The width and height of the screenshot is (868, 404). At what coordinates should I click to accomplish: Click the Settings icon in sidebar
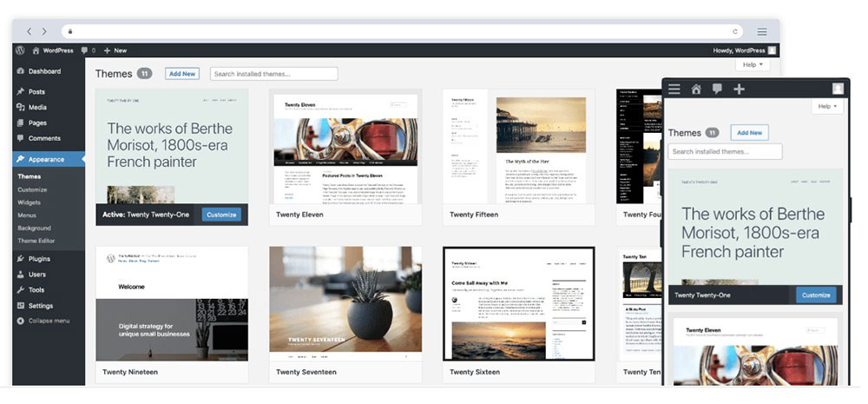(21, 305)
